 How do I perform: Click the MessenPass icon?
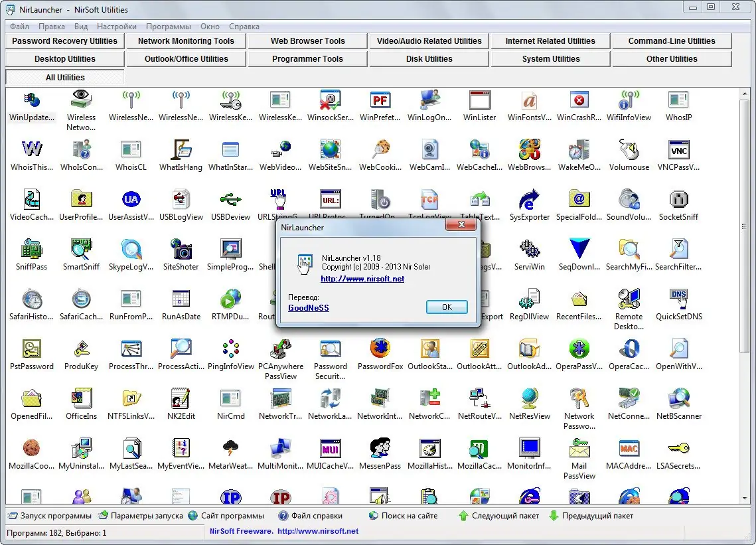click(x=380, y=447)
